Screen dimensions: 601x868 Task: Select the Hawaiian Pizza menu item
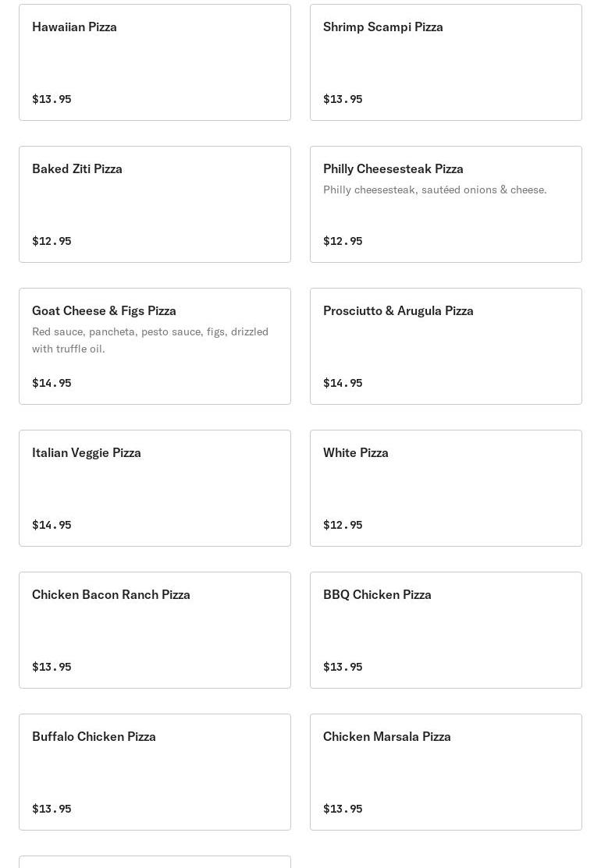click(x=155, y=62)
